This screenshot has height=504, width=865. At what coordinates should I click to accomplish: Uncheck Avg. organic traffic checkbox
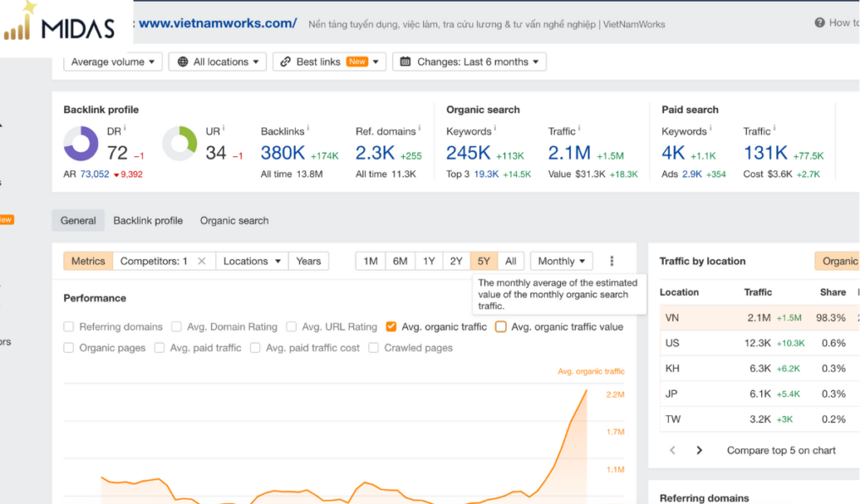pyautogui.click(x=391, y=327)
